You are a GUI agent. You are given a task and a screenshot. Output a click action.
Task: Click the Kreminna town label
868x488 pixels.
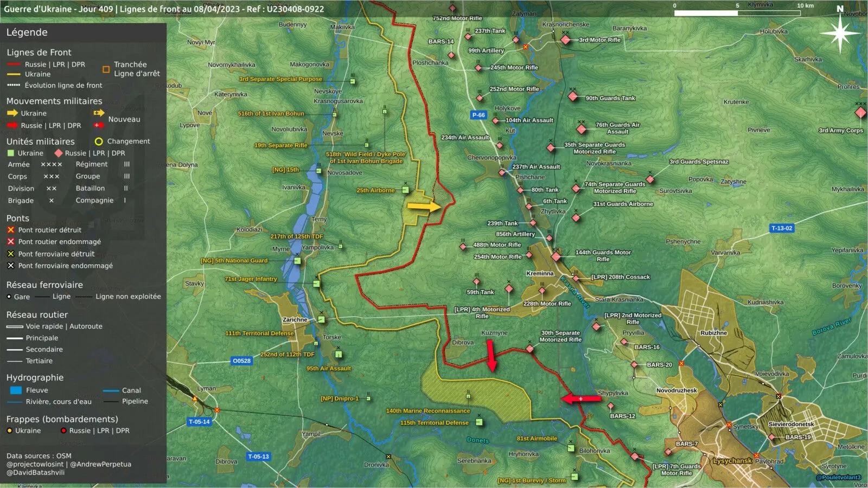coord(540,274)
